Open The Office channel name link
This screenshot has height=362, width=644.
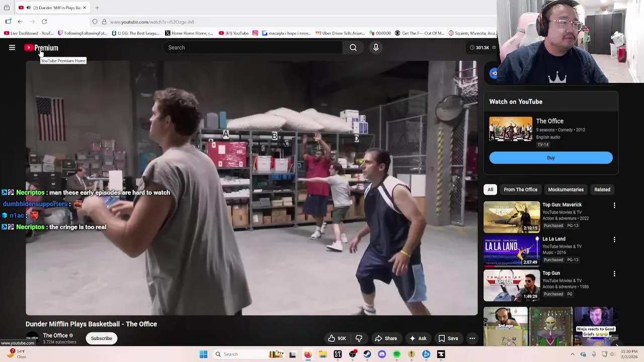55,335
